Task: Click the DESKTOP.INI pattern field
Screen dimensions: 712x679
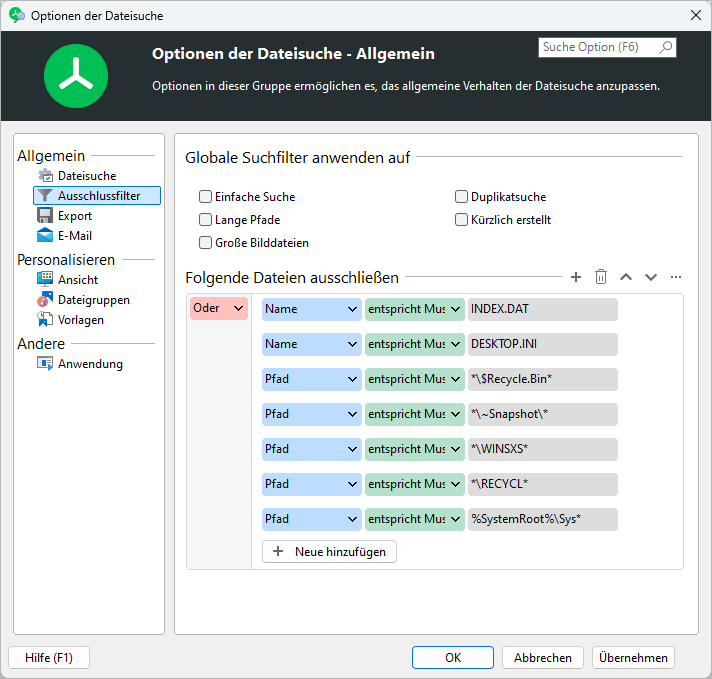Action: coord(542,345)
